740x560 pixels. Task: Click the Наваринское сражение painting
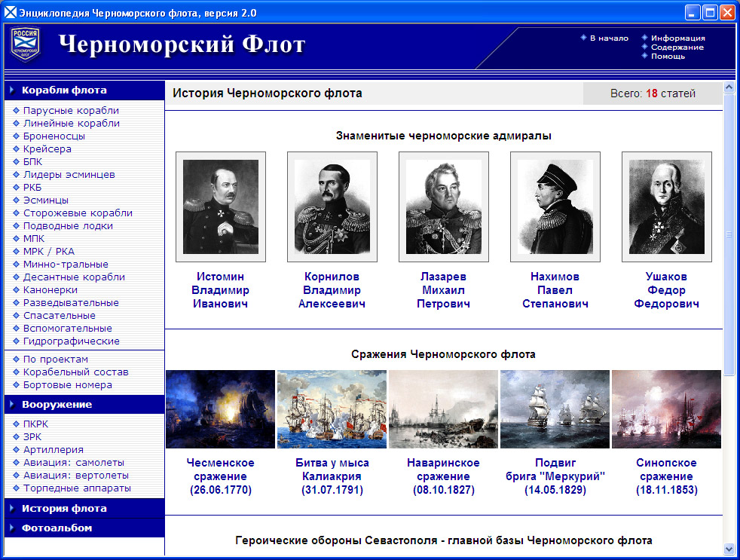(x=444, y=409)
